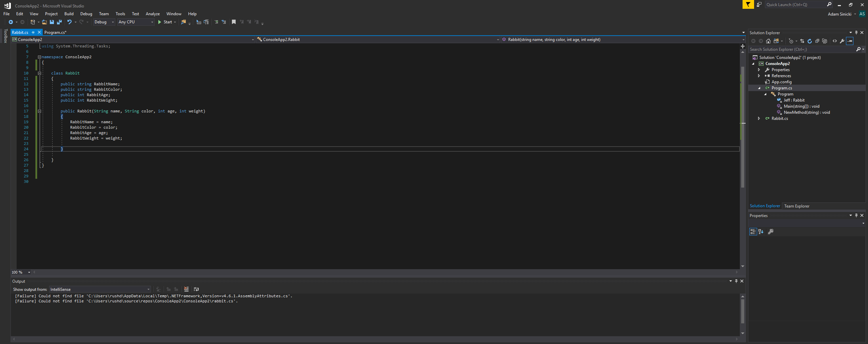
Task: Toggle a bookmark with the bookmark icon
Action: tap(234, 22)
